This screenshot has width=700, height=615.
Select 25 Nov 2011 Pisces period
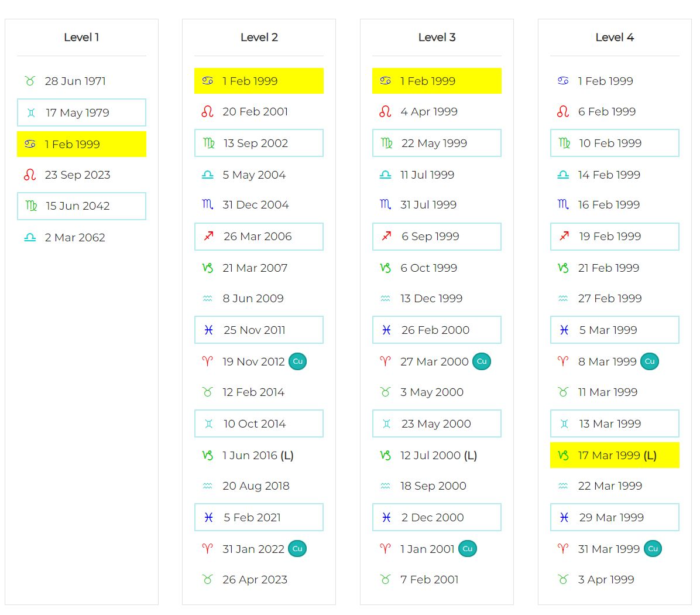pyautogui.click(x=259, y=330)
